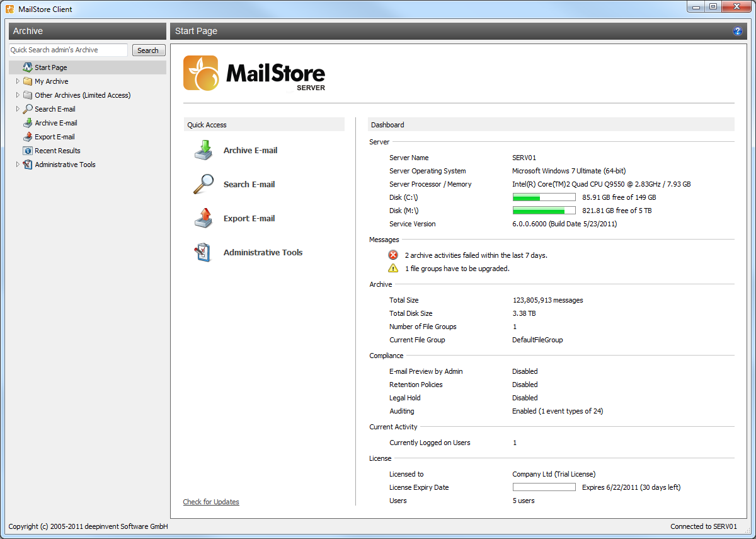Screen dimensions: 756x539
Task: Click the '6.0.0.6000 (Build Date 5/23/2011)' version
Action: [564, 224]
